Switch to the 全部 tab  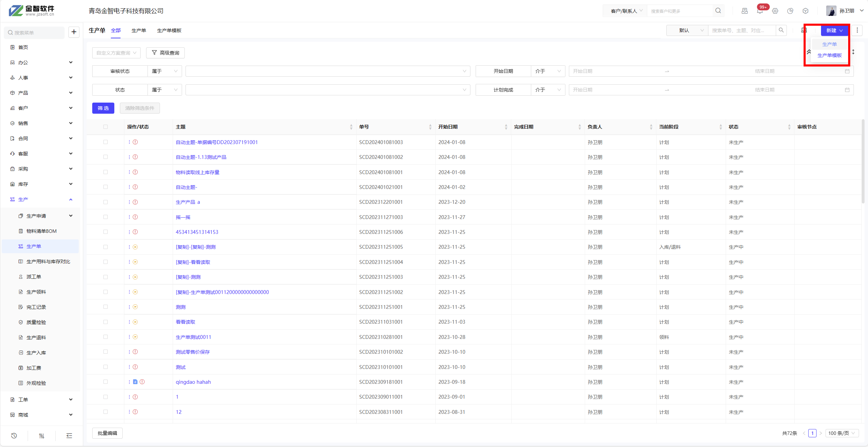tap(116, 30)
